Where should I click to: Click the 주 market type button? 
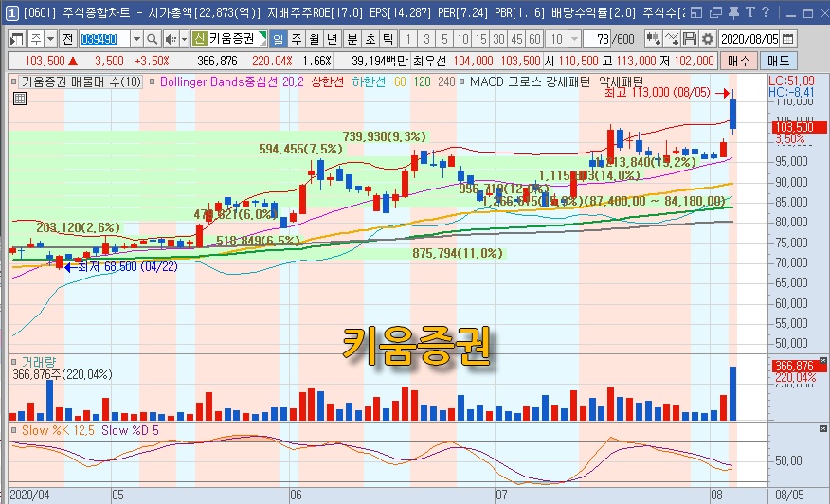[x=35, y=39]
